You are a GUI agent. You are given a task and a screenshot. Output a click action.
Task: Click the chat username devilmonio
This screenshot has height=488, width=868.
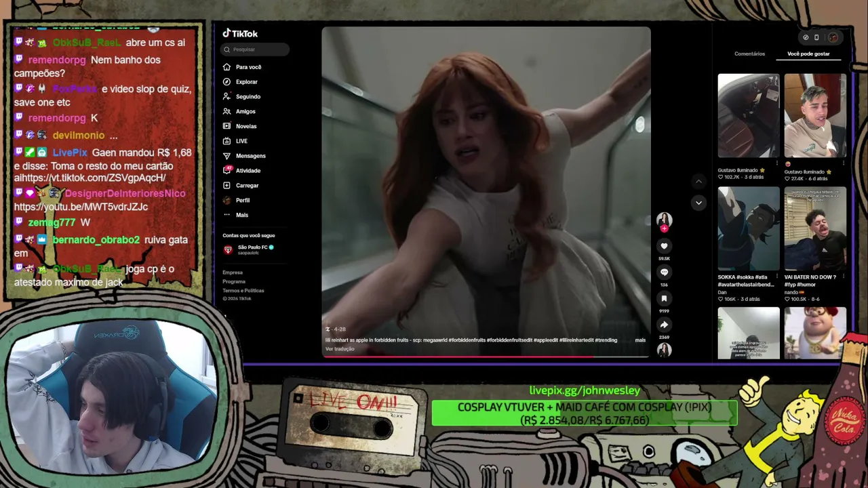78,135
